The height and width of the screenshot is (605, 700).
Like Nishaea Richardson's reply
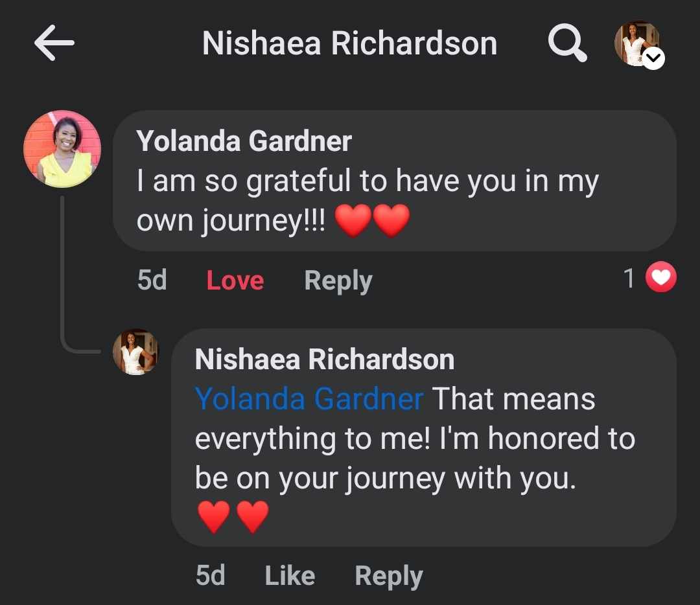(290, 575)
